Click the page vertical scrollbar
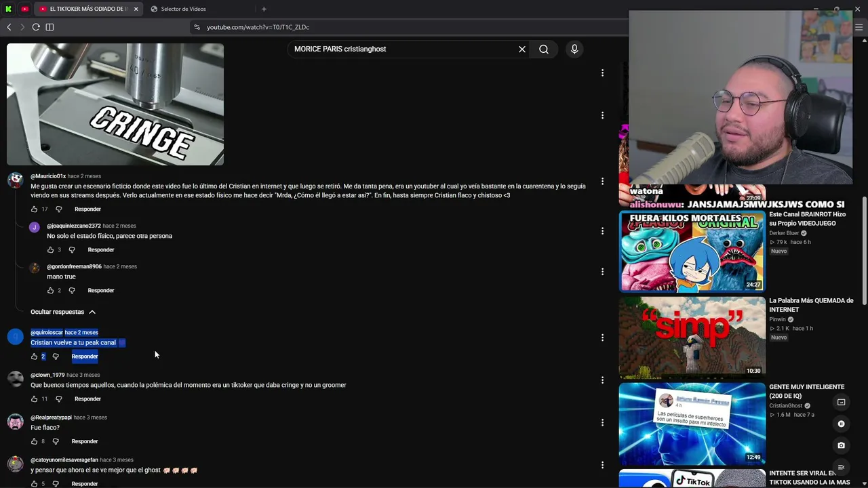This screenshot has height=488, width=868. (x=864, y=251)
